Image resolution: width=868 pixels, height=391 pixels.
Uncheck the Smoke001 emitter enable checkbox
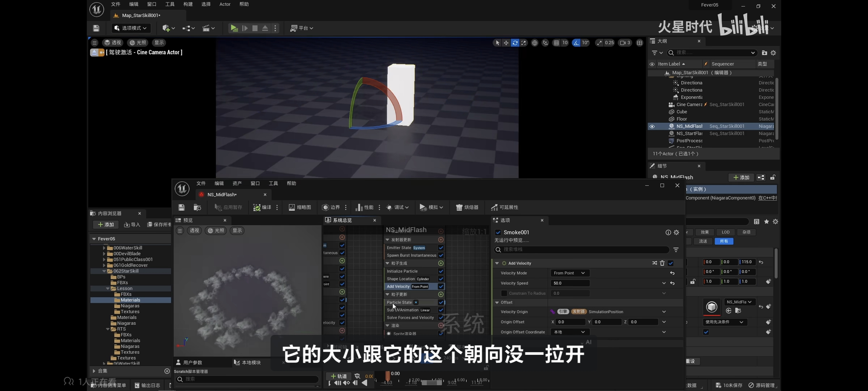tap(498, 232)
